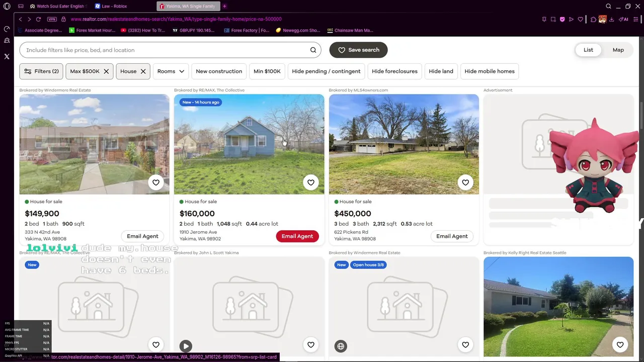Switch to List view
Screen dimensions: 644x362
click(588, 50)
